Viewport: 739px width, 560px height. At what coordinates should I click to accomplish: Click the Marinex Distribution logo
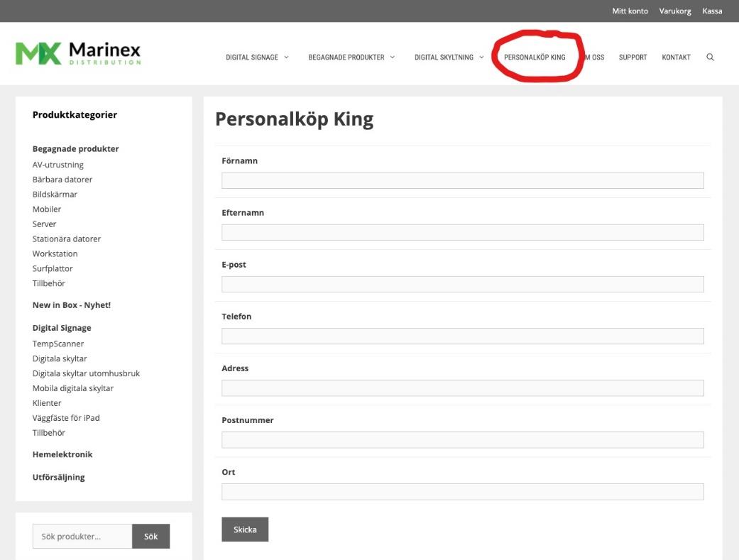[x=78, y=53]
